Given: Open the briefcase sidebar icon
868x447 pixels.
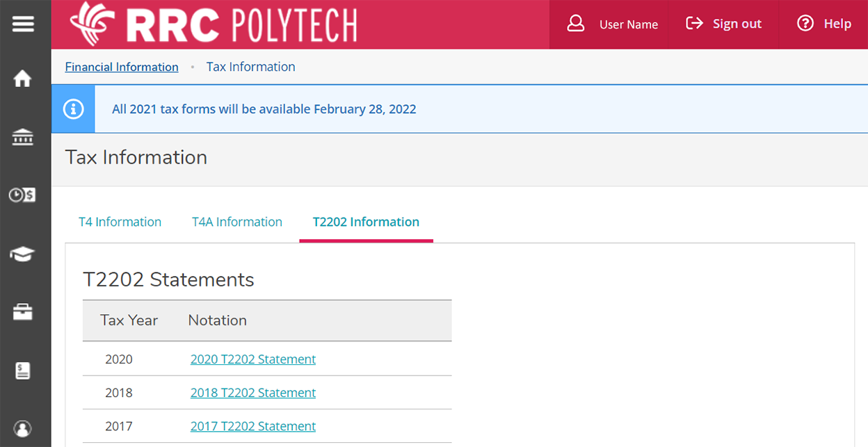Looking at the screenshot, I should (23, 312).
